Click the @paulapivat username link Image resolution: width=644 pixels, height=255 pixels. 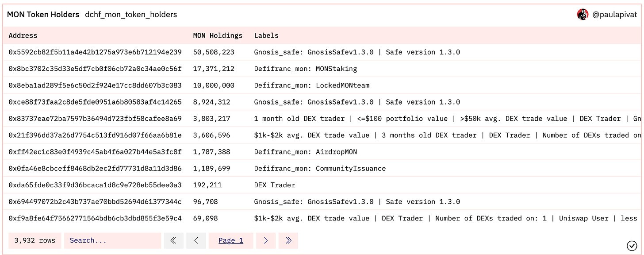617,14
